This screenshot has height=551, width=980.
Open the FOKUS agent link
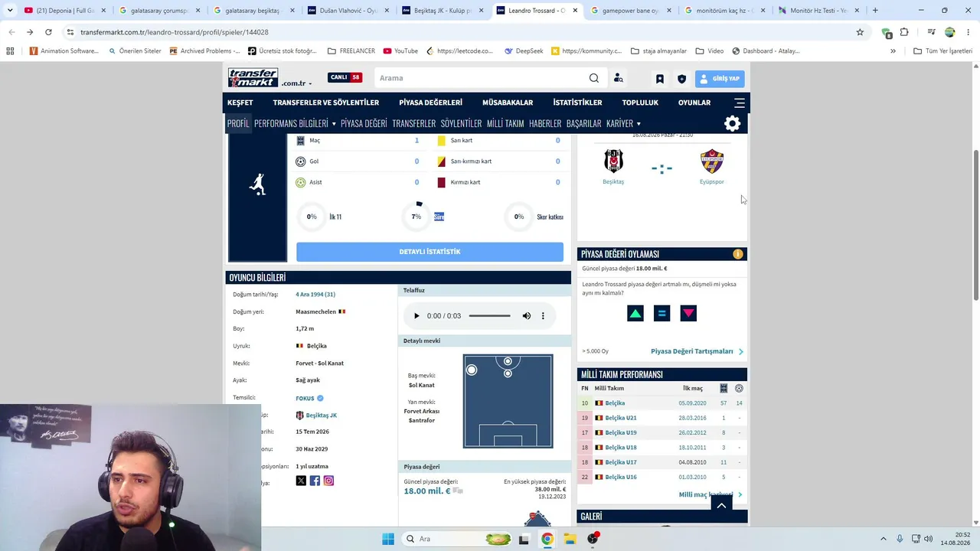[x=305, y=398]
